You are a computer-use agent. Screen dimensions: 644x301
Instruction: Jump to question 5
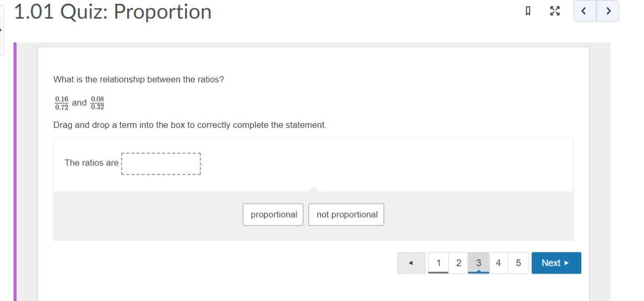click(518, 263)
